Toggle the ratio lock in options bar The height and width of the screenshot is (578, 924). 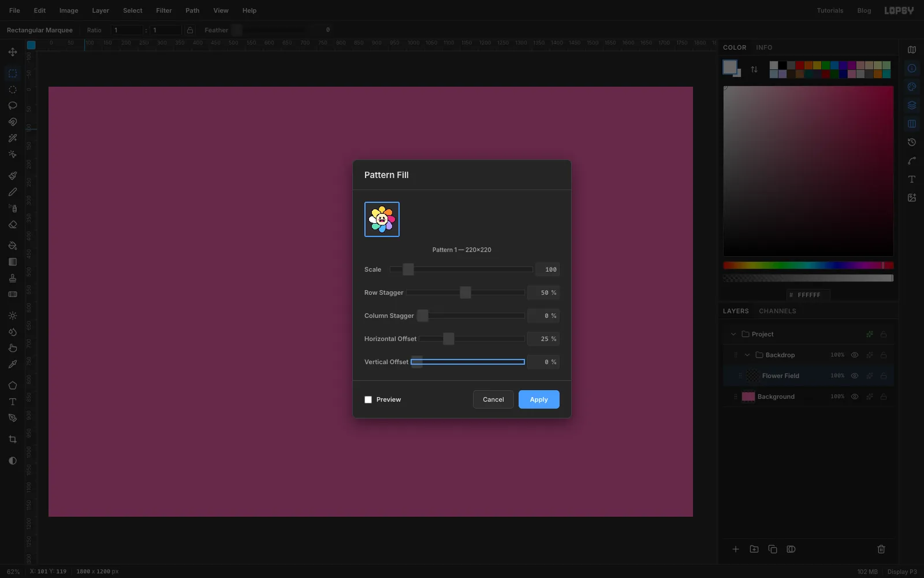pyautogui.click(x=190, y=30)
